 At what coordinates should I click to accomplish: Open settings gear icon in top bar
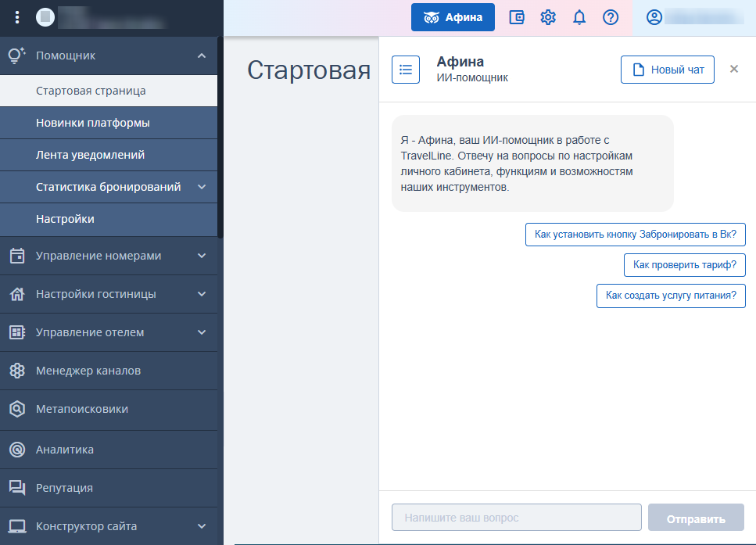point(548,17)
